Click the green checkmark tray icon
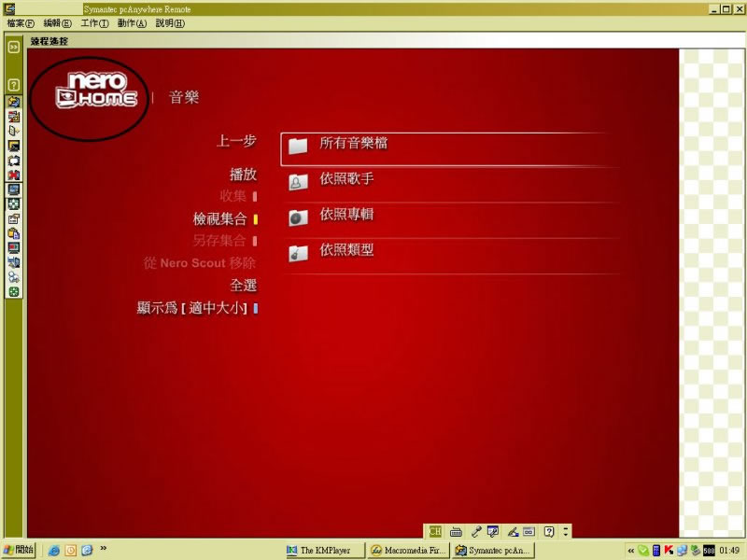 coord(643,551)
